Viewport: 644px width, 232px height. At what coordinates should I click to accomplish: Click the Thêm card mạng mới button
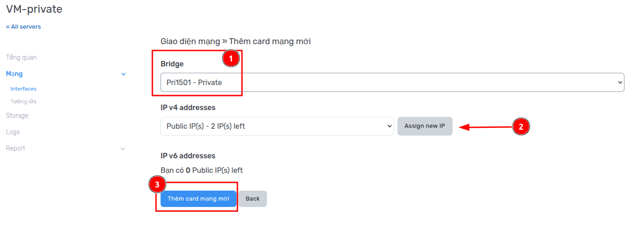point(198,199)
